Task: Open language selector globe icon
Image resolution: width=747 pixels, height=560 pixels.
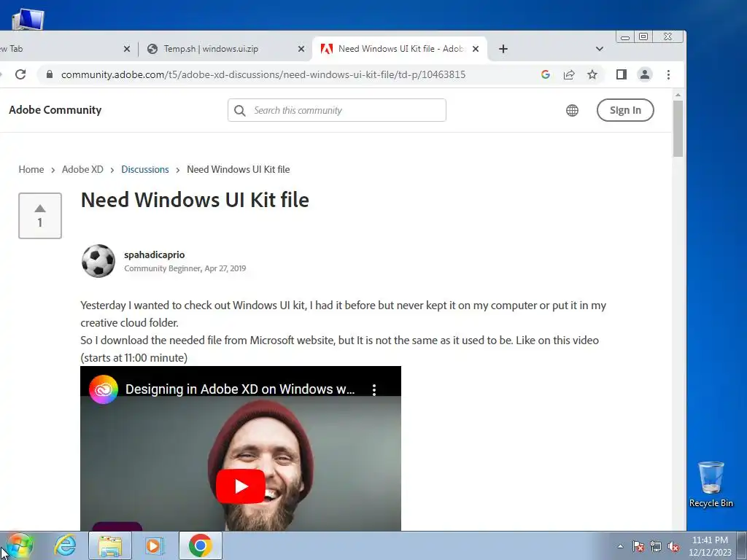Action: click(x=572, y=110)
